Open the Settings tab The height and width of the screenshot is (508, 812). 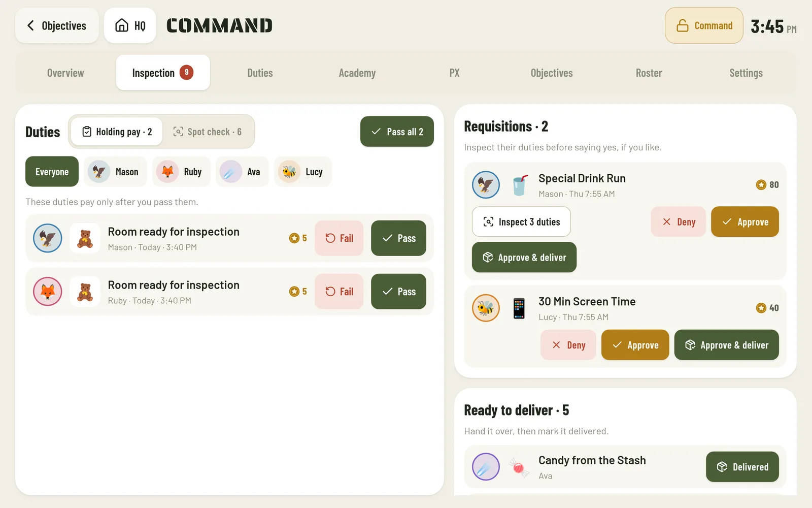tap(746, 73)
